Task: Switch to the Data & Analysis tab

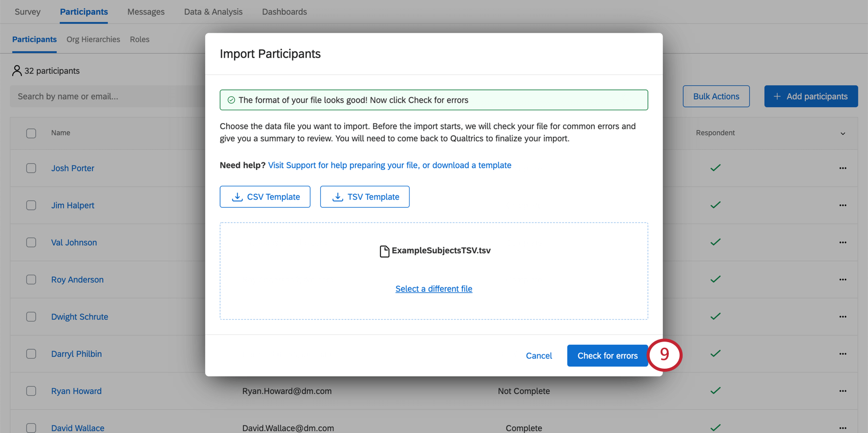Action: [213, 12]
